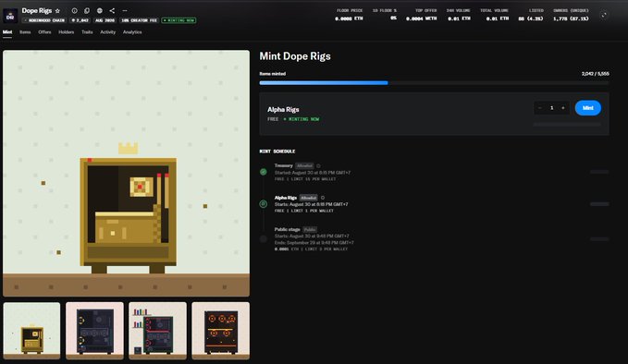Click the Public stage title in schedule

[x=287, y=230]
